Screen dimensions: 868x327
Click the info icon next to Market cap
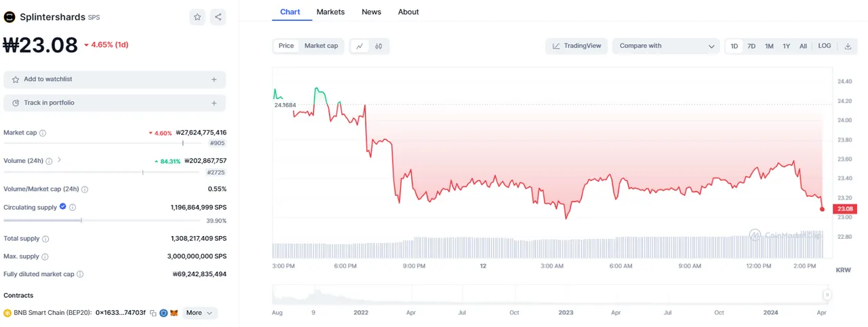point(43,133)
